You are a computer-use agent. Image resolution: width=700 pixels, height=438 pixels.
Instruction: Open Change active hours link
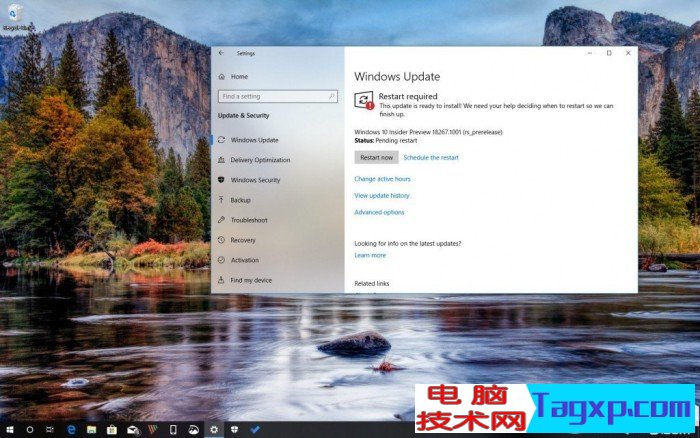point(382,179)
